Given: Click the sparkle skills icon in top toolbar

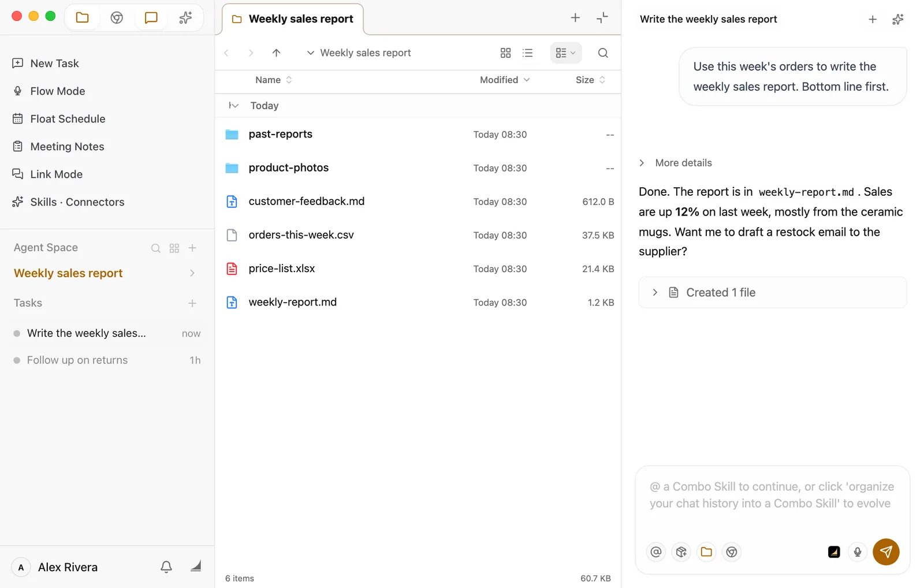Looking at the screenshot, I should click(185, 17).
